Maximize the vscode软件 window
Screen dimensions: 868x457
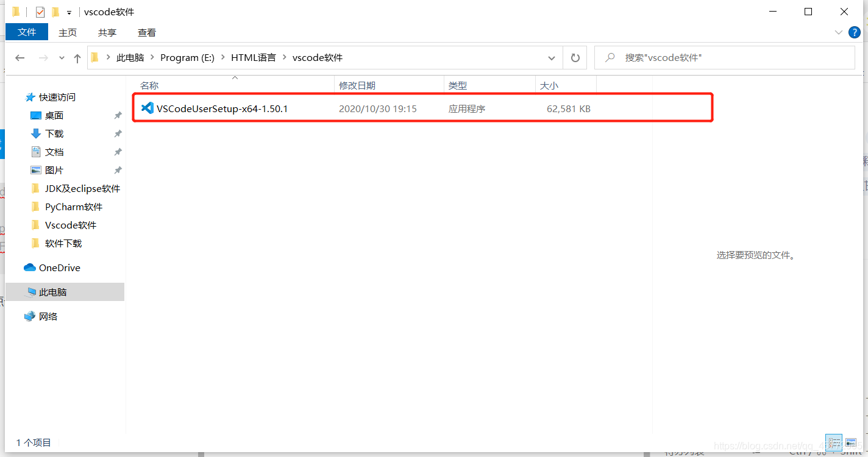808,12
